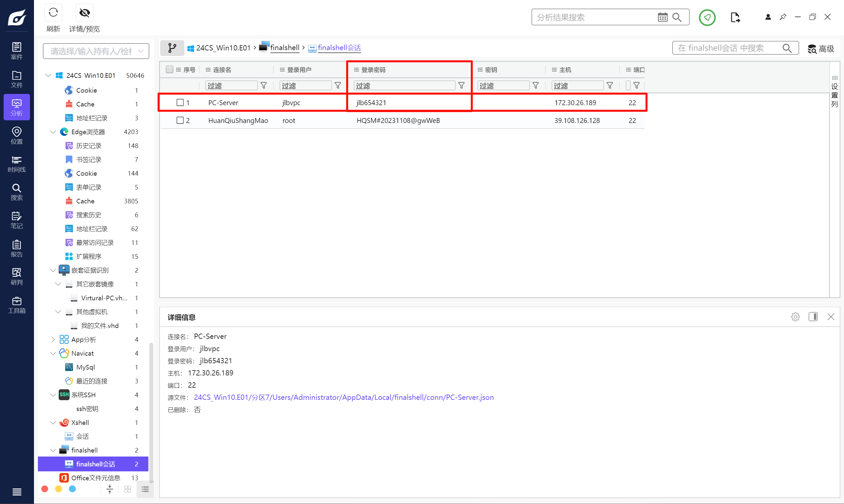The width and height of the screenshot is (844, 504).
Task: Click the filter funnel for the 登录密码 column
Action: [461, 85]
